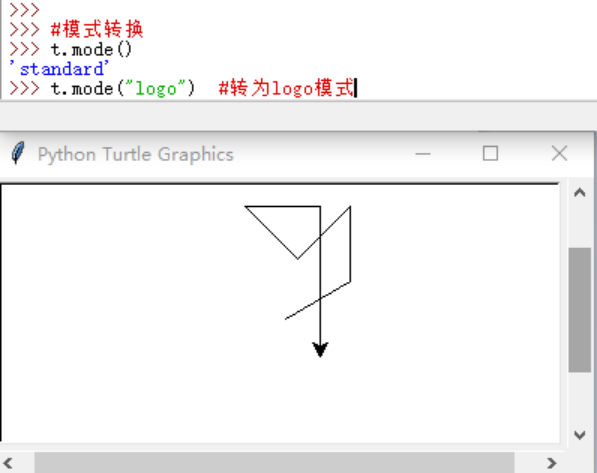Click the vertical scrollbar track above thumb
597x473 pixels.
coord(579,226)
